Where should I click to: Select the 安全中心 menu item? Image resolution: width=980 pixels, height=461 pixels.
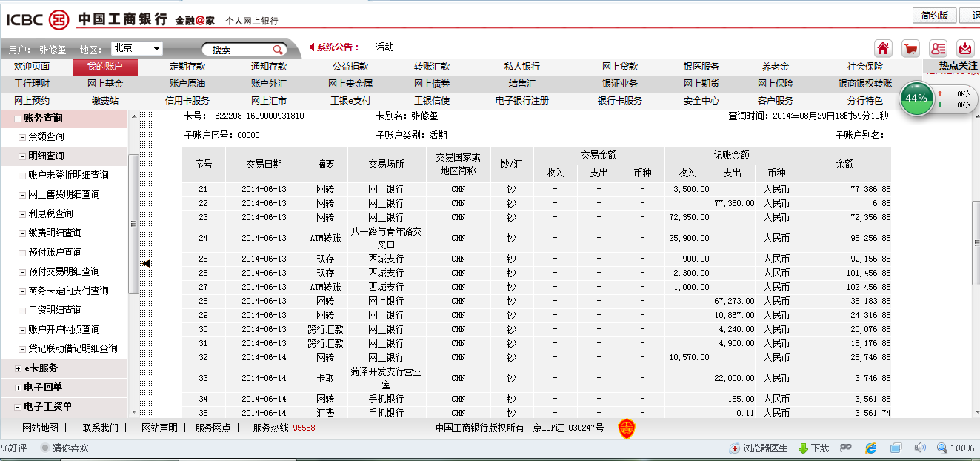[701, 101]
